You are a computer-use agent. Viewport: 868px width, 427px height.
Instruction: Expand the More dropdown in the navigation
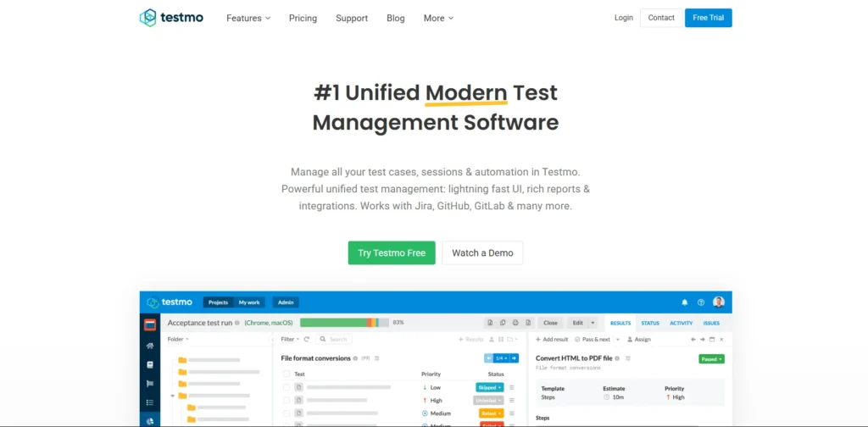pos(438,19)
